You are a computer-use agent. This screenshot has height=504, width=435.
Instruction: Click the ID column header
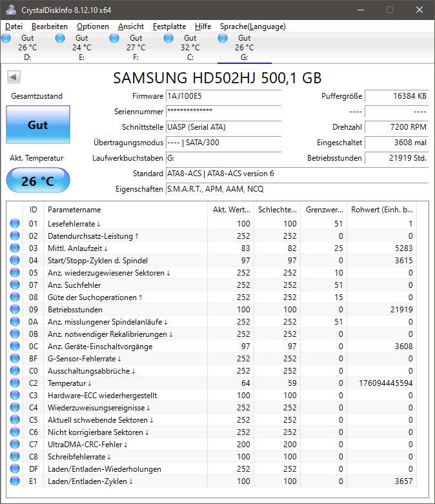coord(33,210)
